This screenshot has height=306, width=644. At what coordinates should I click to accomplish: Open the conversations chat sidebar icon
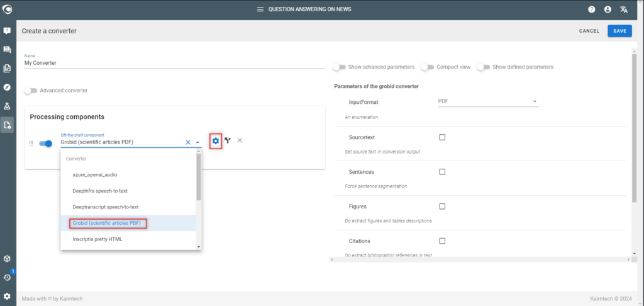(7, 50)
